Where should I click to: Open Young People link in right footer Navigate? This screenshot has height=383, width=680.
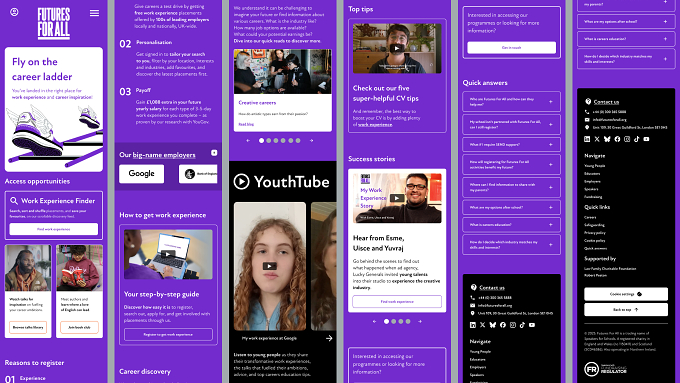(x=595, y=166)
